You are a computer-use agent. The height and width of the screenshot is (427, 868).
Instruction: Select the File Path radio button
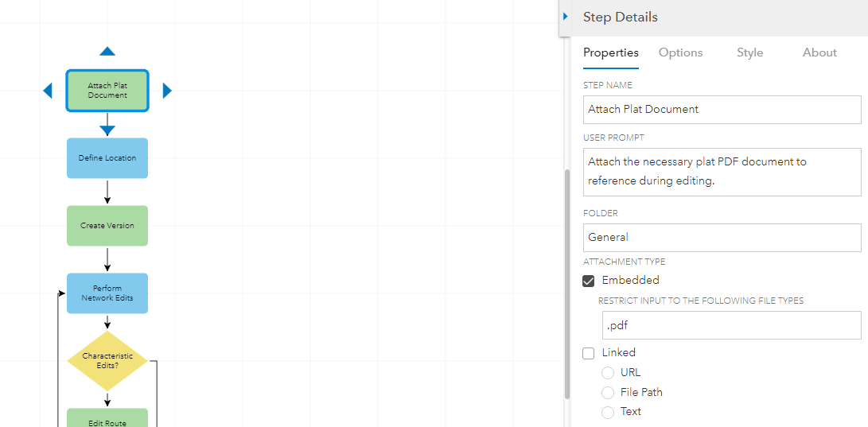[x=608, y=393]
